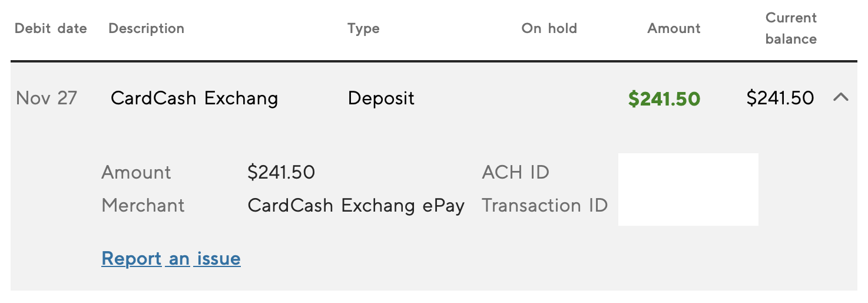Select the Merchant label in details
This screenshot has width=868, height=303.
pyautogui.click(x=143, y=205)
